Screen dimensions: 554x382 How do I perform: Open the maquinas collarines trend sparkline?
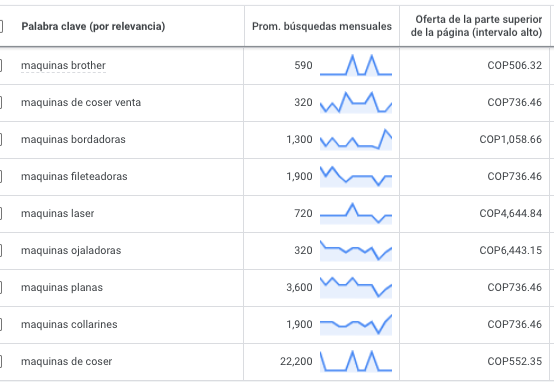point(356,324)
